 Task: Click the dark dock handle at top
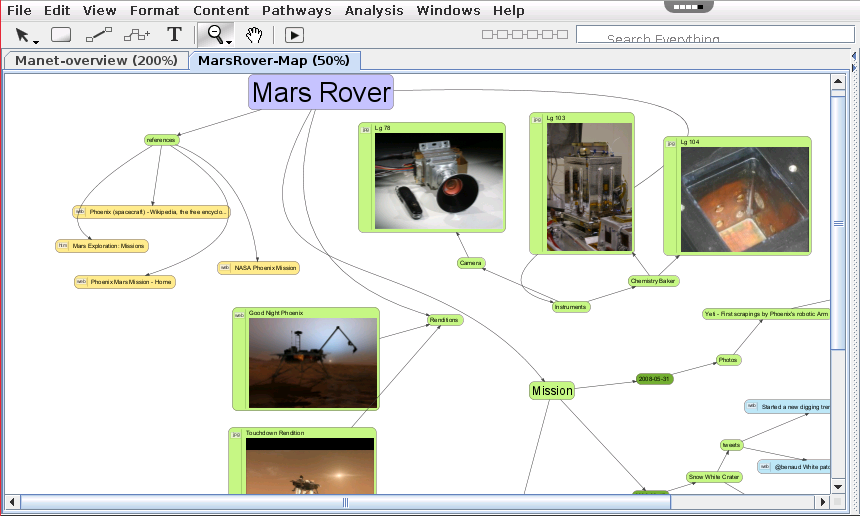688,7
